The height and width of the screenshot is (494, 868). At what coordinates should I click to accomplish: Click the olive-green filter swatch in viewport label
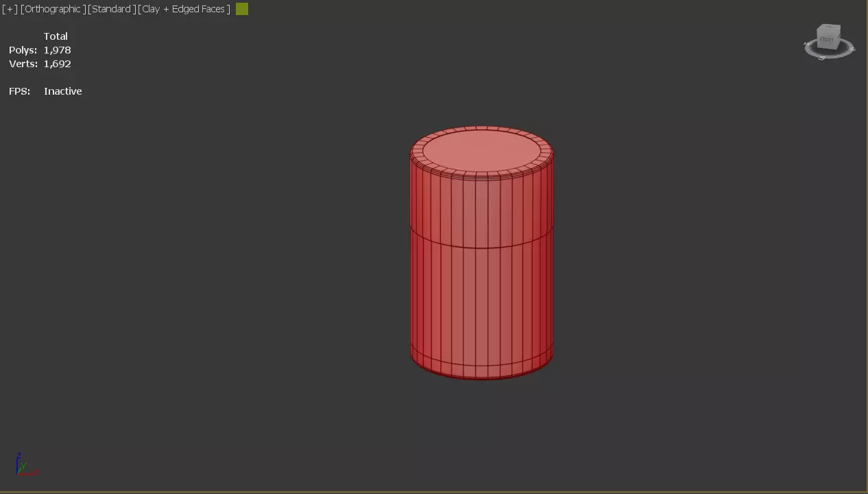(242, 9)
